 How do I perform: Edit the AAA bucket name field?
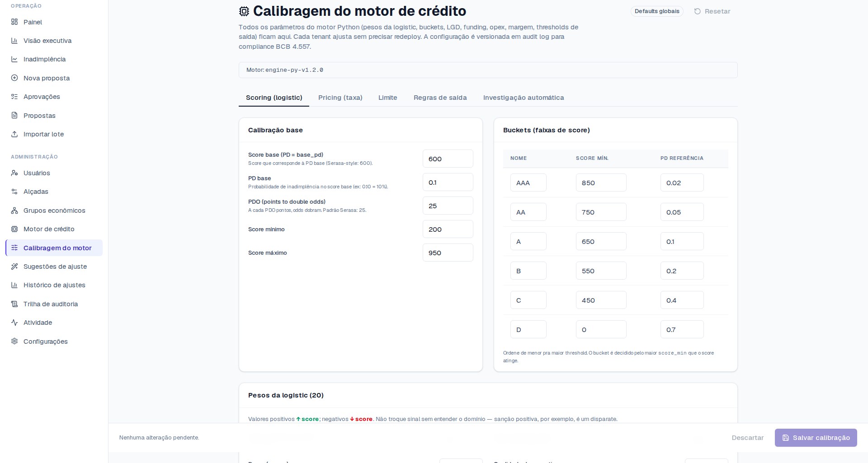528,183
